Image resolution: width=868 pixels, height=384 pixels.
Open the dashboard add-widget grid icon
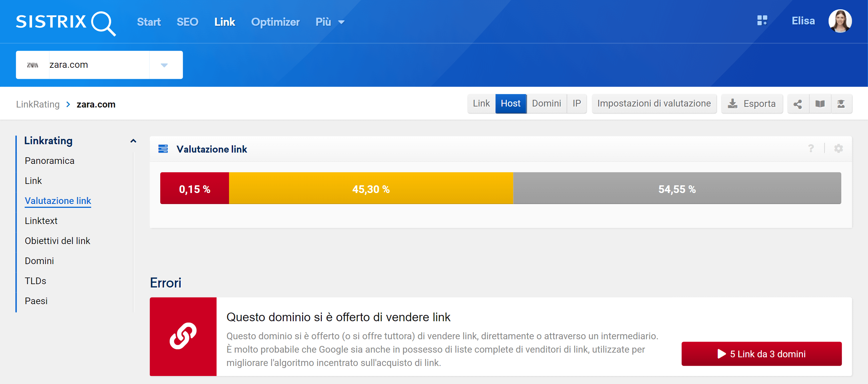[x=762, y=21]
